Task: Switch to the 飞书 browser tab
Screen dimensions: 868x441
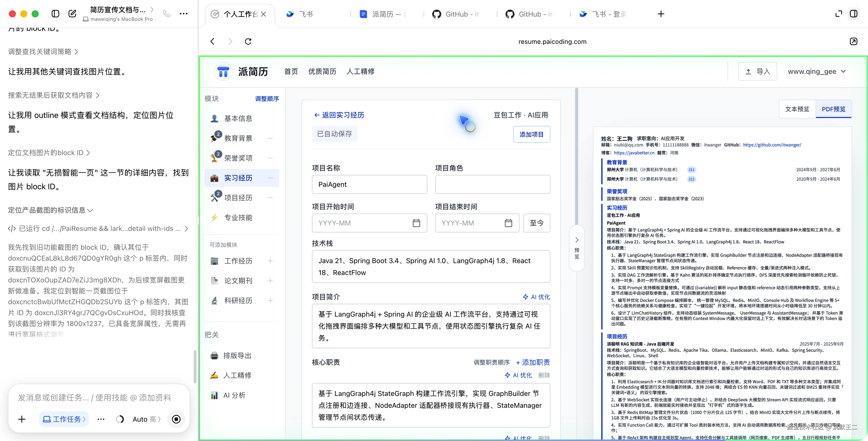Action: [x=300, y=14]
